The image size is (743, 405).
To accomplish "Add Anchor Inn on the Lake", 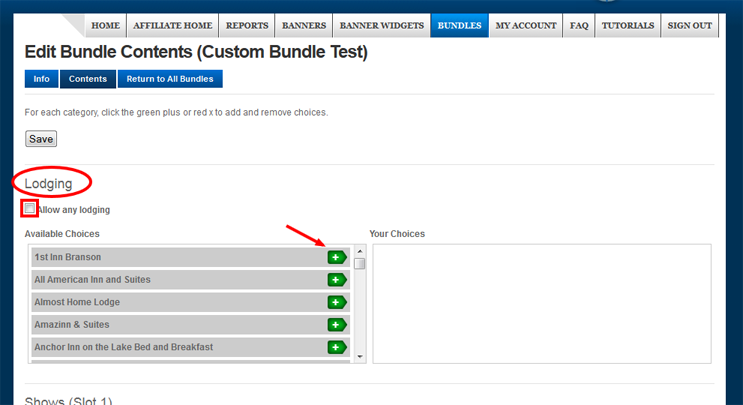I will [x=337, y=347].
